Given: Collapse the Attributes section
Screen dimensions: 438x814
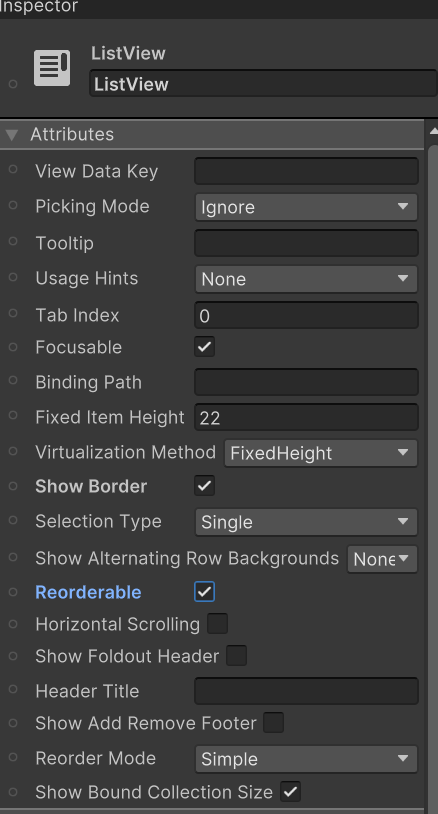Looking at the screenshot, I should click(x=11, y=135).
